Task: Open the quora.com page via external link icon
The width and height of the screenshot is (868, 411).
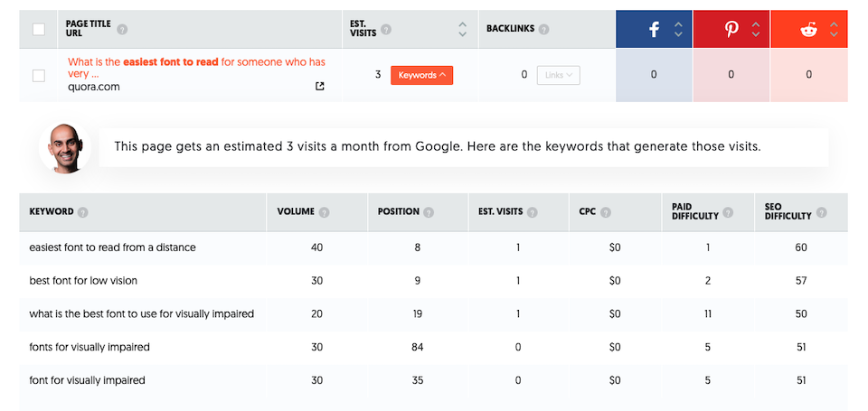Action: pos(319,87)
